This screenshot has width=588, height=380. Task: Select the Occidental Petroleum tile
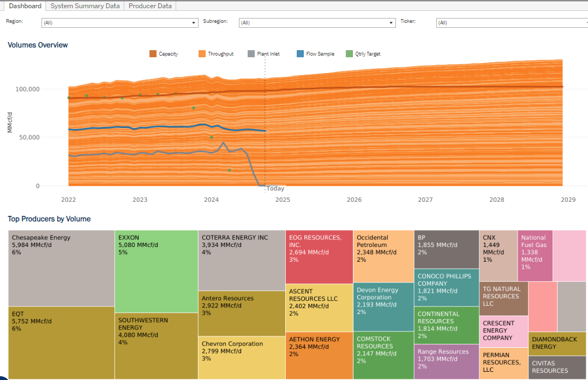[383, 256]
